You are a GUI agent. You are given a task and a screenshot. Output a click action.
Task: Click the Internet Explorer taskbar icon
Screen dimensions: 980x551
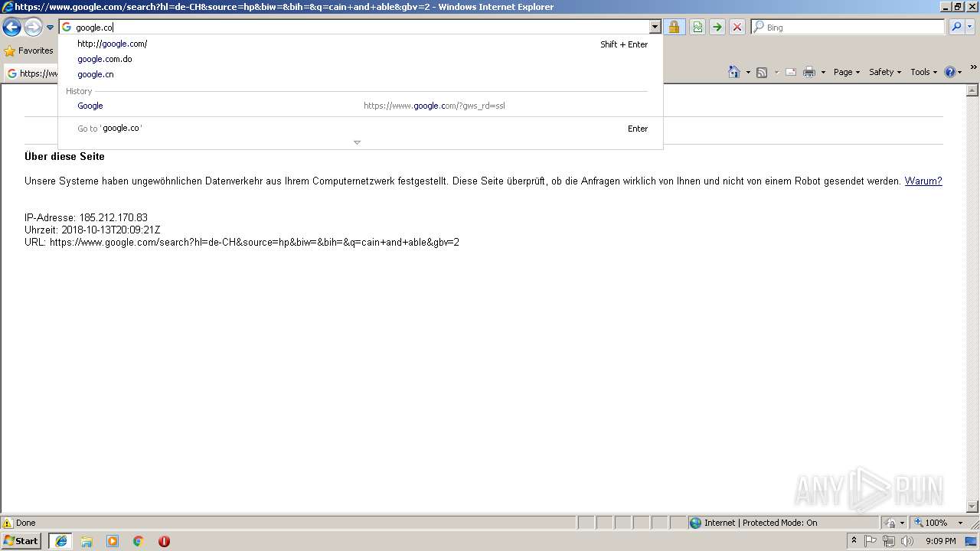[x=61, y=541]
